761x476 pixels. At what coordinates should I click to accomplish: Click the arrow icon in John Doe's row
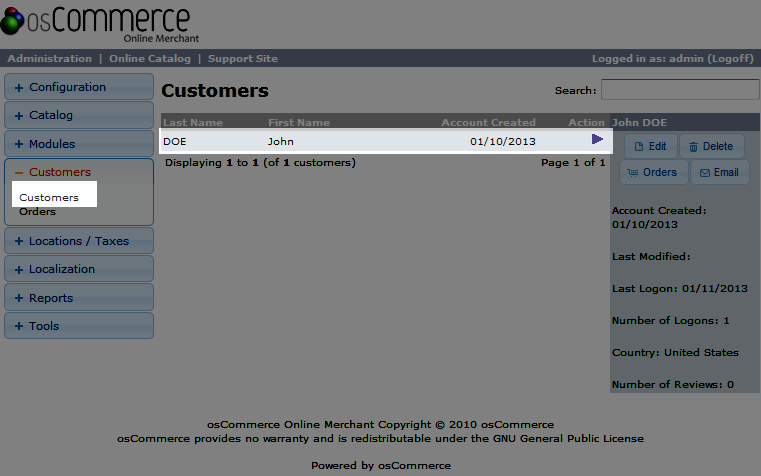pos(598,140)
